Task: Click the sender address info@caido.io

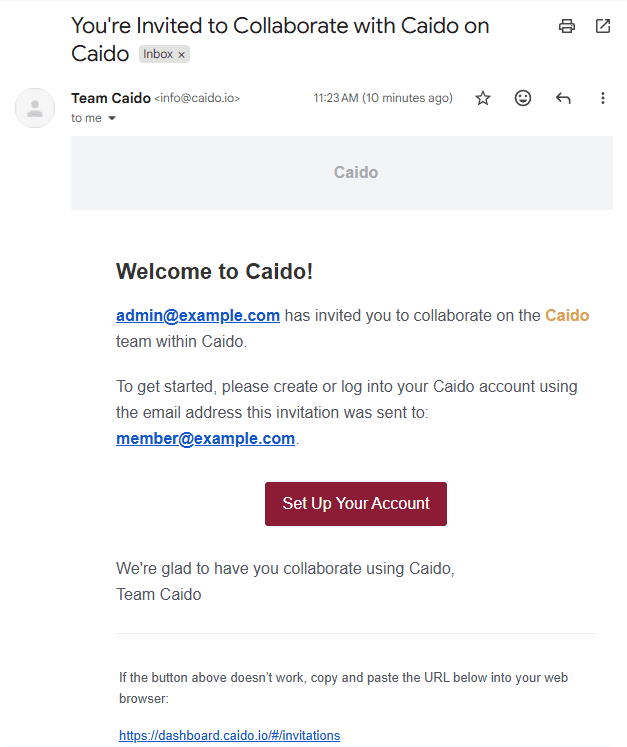Action: point(197,98)
